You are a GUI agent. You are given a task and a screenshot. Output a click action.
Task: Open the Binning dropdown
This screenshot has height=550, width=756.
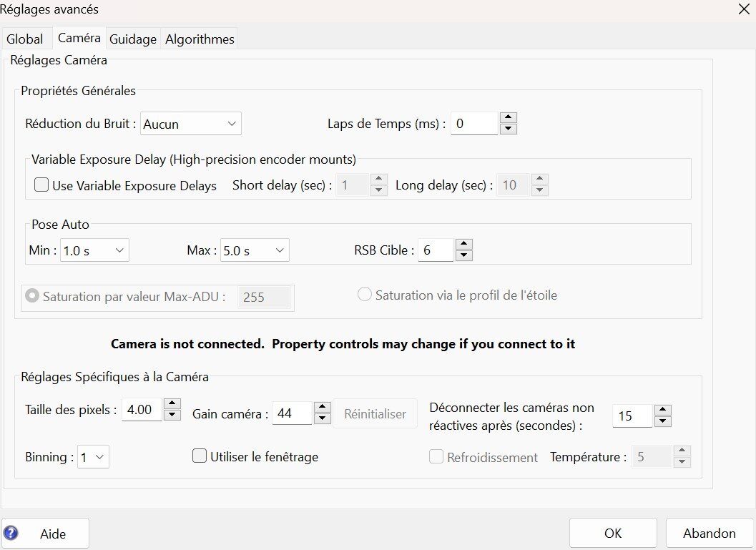click(x=94, y=457)
